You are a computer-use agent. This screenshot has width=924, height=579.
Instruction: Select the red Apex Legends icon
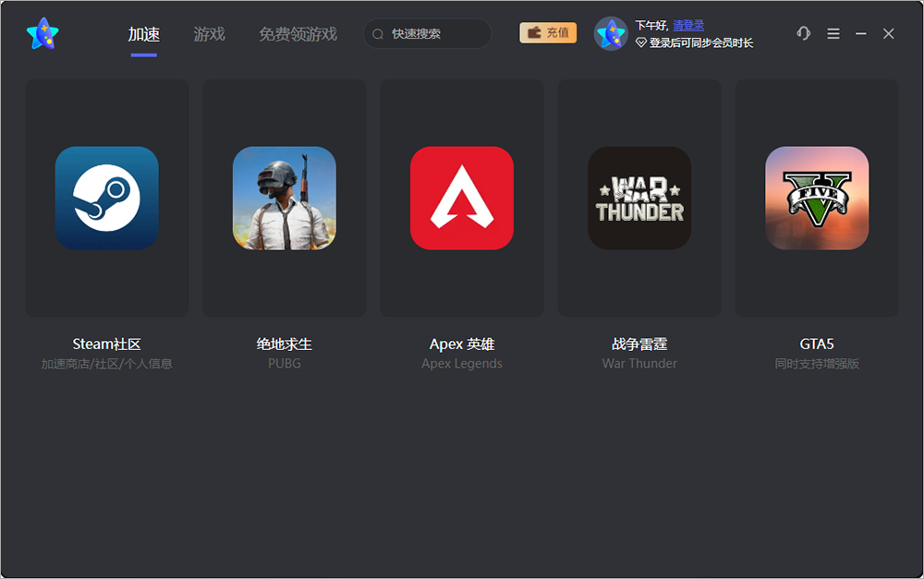tap(462, 198)
